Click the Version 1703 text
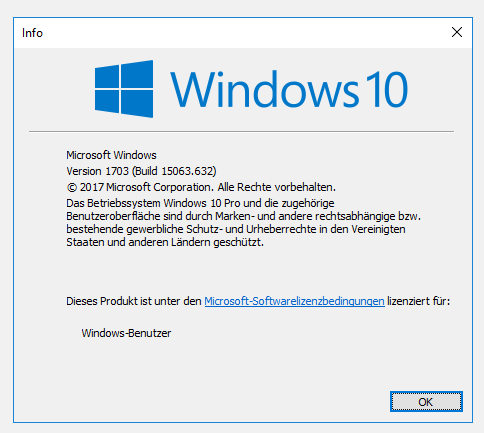Image resolution: width=484 pixels, height=433 pixels. [97, 171]
